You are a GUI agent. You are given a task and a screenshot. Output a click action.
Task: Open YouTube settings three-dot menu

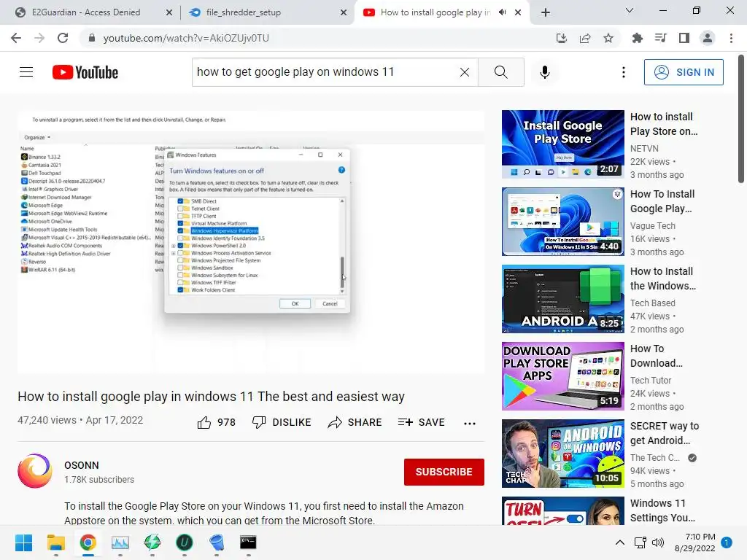624,72
